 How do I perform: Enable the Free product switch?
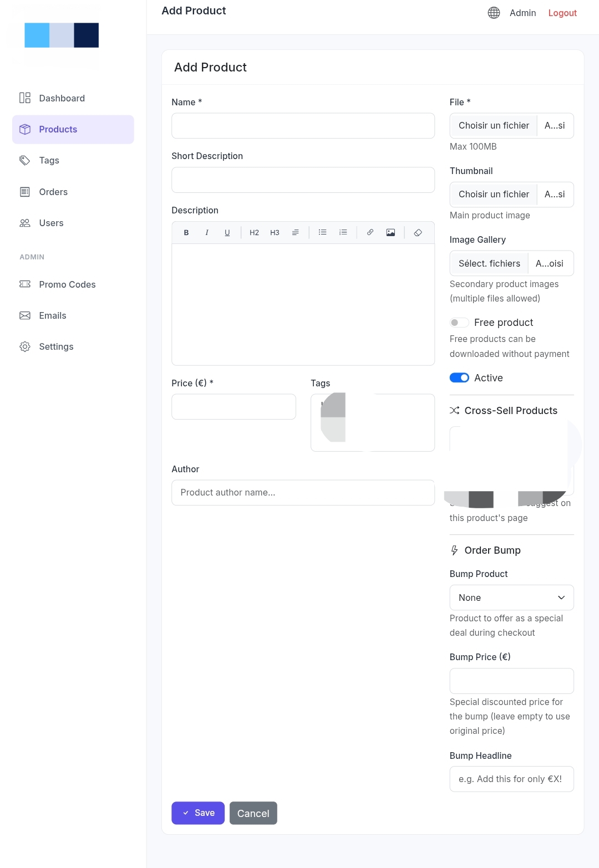click(459, 323)
